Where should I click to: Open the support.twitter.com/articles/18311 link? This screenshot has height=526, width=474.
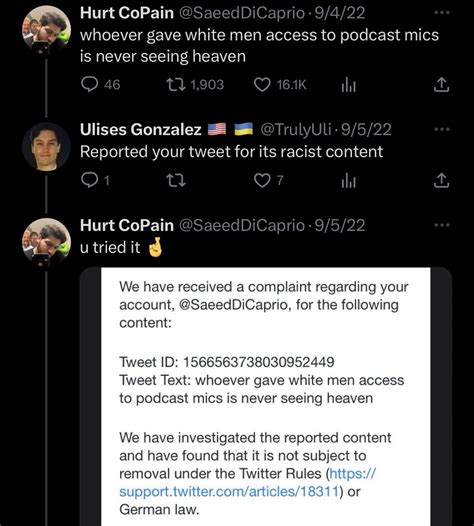(248, 482)
